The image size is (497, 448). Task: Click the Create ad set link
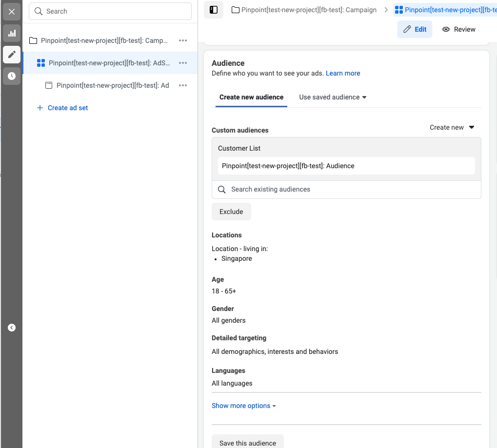pyautogui.click(x=68, y=108)
